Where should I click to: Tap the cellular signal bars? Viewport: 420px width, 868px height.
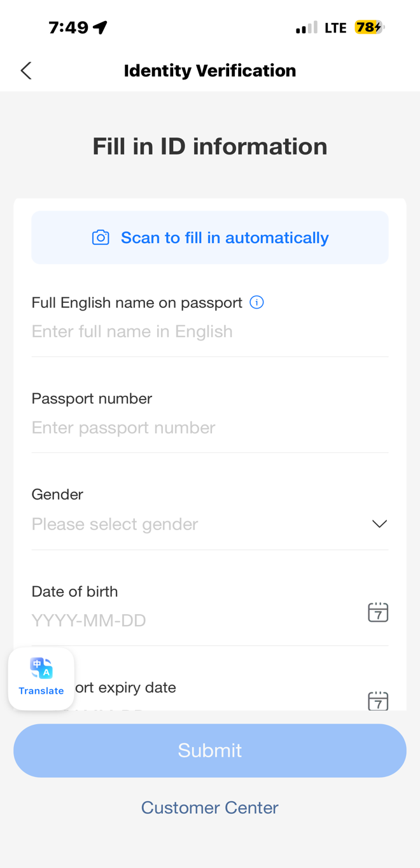pyautogui.click(x=306, y=27)
